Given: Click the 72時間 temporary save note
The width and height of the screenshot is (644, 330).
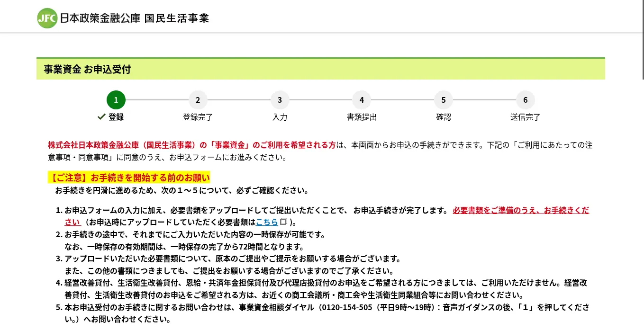Looking at the screenshot, I should 184,247.
